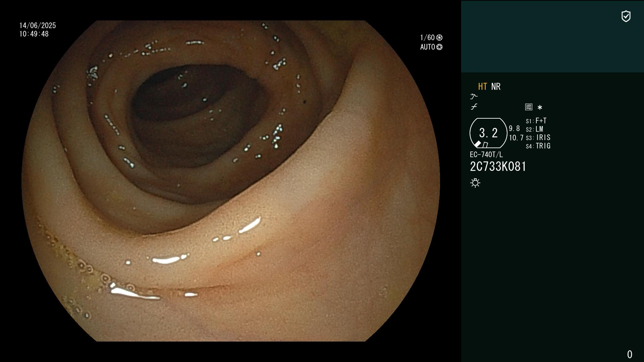Click the 9.8 diameter value
This screenshot has width=644, height=362.
coord(514,128)
